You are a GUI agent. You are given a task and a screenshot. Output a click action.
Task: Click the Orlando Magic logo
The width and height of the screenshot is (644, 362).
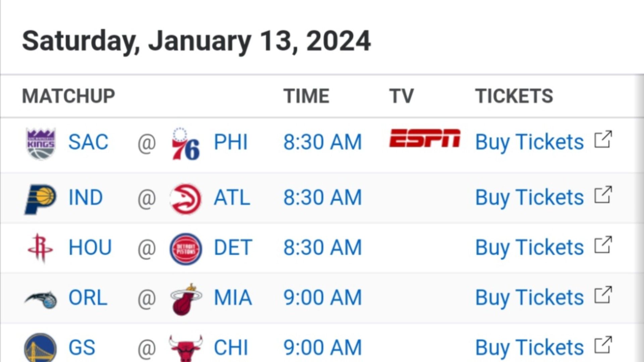pyautogui.click(x=41, y=299)
